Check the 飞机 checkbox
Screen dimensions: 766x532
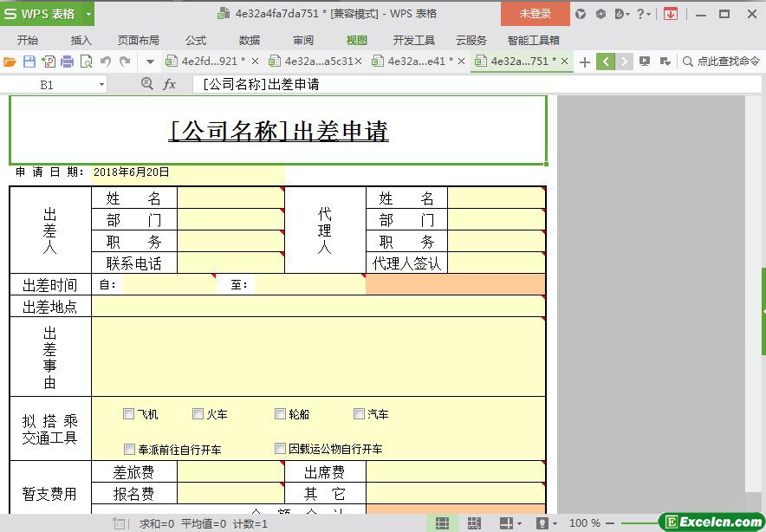point(129,414)
